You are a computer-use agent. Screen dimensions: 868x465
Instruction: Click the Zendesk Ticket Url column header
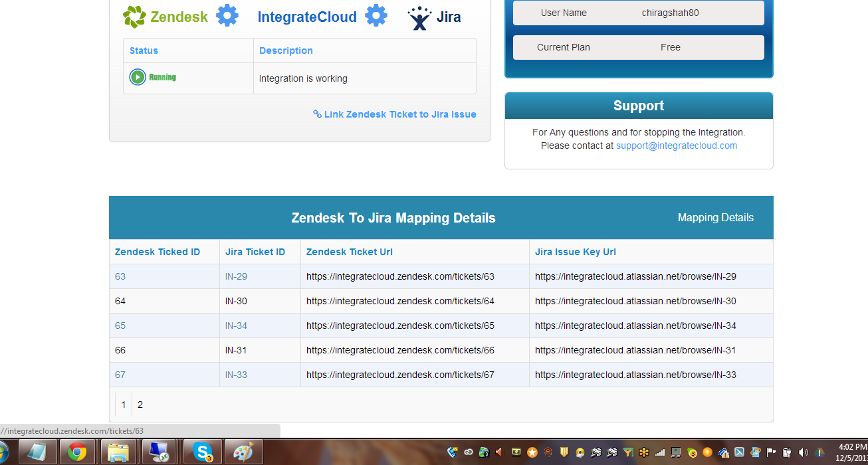(350, 252)
